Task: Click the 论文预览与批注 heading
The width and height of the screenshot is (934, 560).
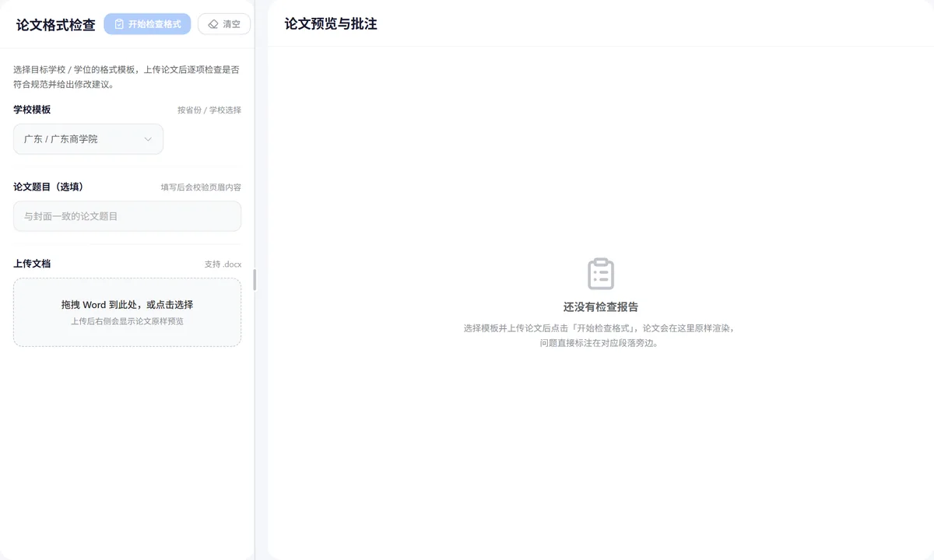Action: point(331,24)
